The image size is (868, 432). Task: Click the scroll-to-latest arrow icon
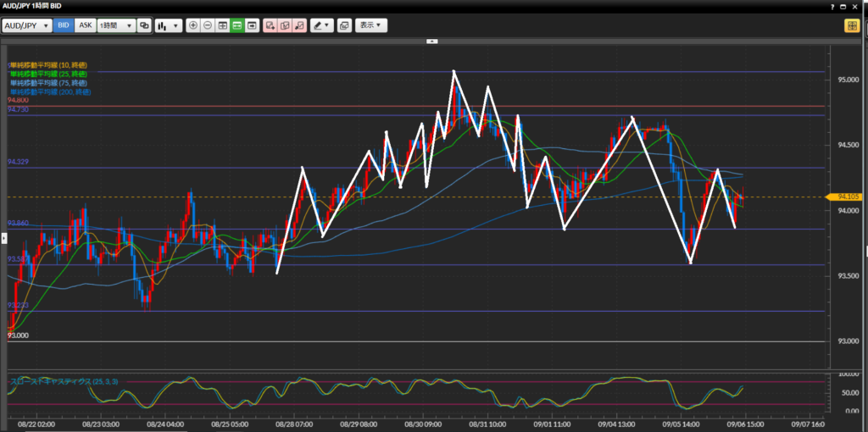tap(252, 25)
